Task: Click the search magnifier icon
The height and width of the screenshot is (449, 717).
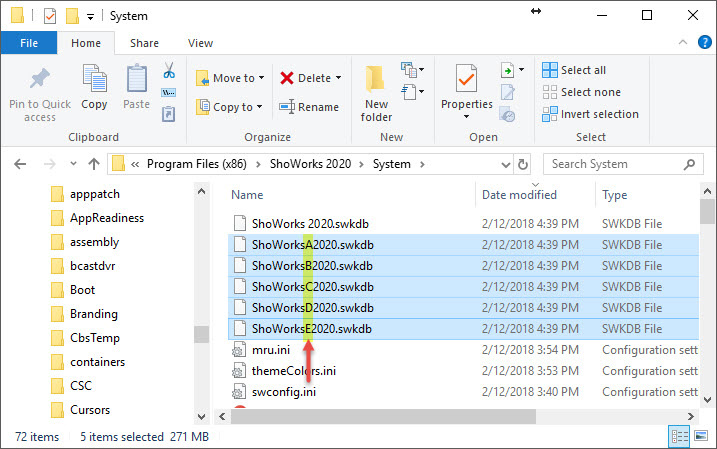Action: tap(689, 164)
